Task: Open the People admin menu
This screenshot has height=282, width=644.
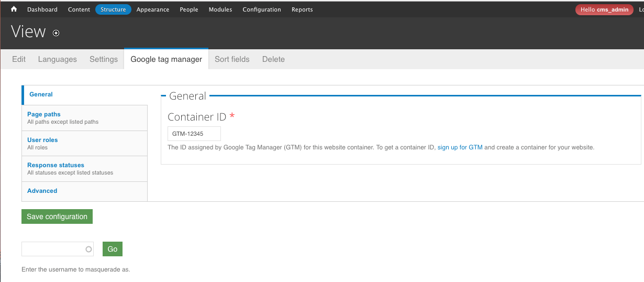Action: click(x=189, y=9)
